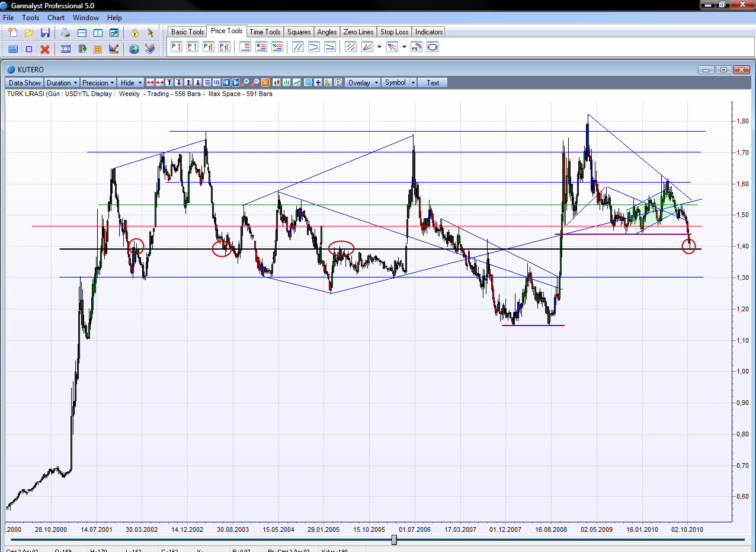Click the globe icon in the toolbar
756x552 pixels.
pyautogui.click(x=134, y=49)
